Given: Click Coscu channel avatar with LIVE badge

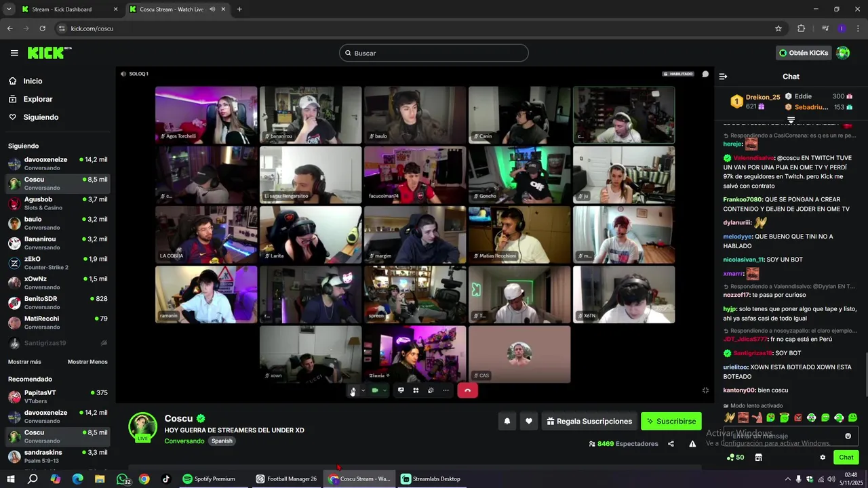Looking at the screenshot, I should tap(143, 427).
